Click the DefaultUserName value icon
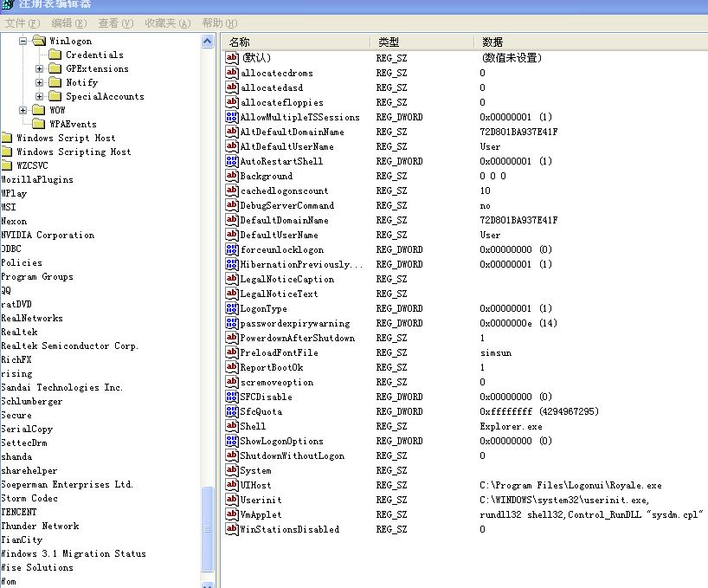The width and height of the screenshot is (708, 588). (x=232, y=235)
